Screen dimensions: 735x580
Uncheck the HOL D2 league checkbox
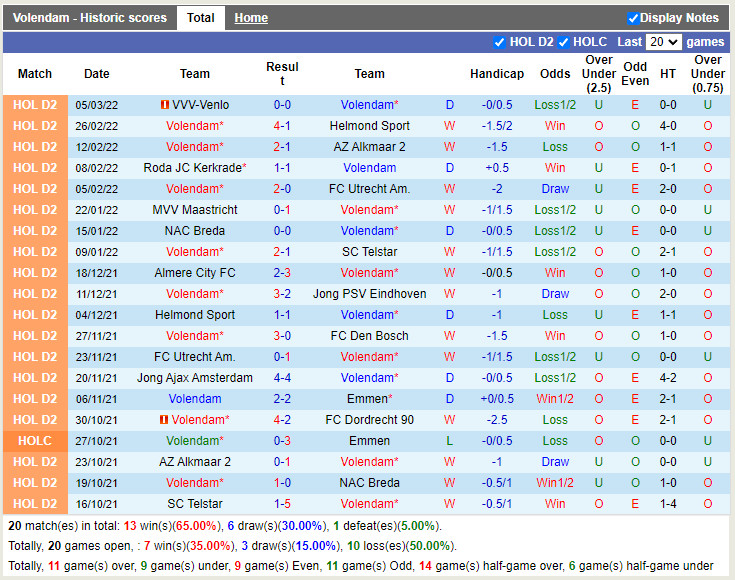(x=499, y=42)
